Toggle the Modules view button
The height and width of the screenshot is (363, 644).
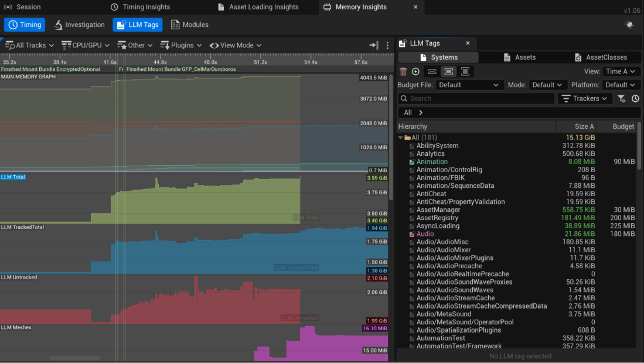pos(189,25)
